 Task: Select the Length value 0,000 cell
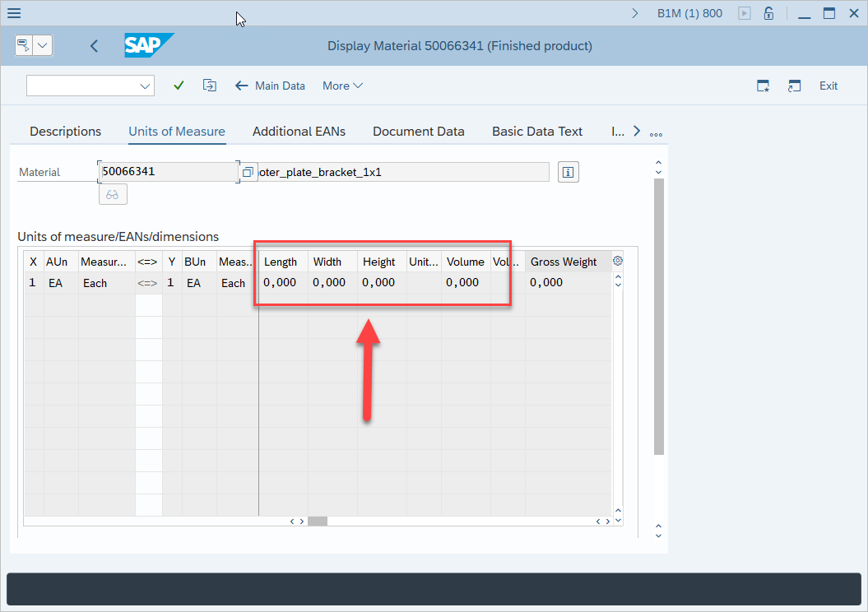283,283
